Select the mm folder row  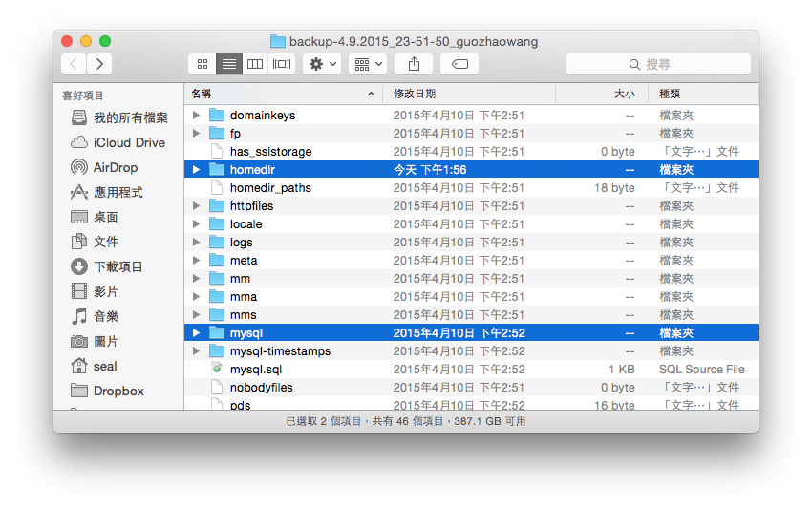(471, 278)
